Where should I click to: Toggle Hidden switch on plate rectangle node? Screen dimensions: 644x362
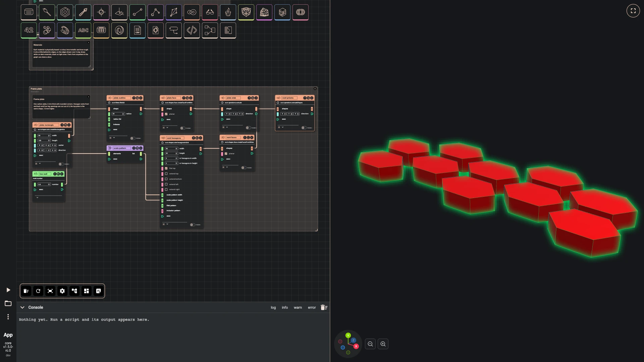click(61, 164)
